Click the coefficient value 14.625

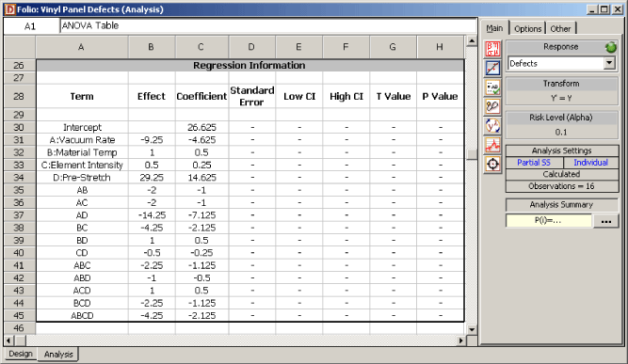click(201, 178)
